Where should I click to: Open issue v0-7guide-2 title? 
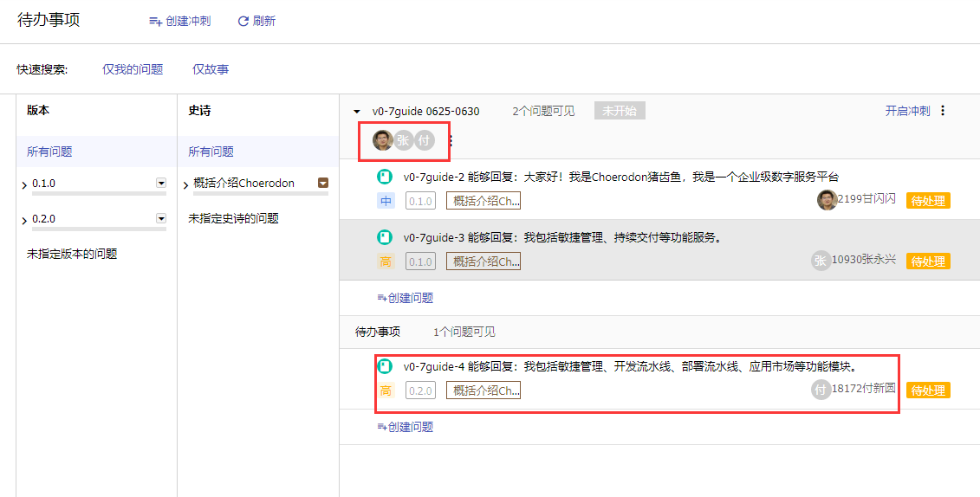[x=620, y=177]
